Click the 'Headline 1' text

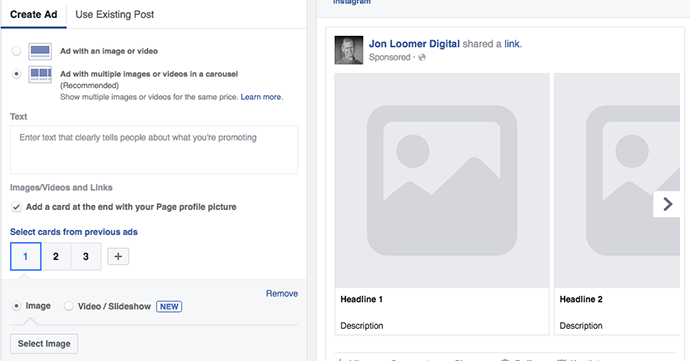click(361, 299)
